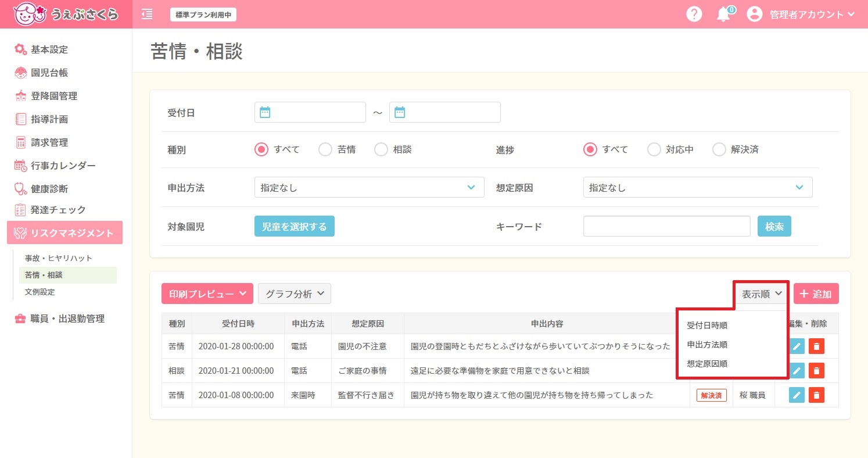Screen dimensions: 868x458
Task: Sort by 想定原因順
Action: click(707, 364)
